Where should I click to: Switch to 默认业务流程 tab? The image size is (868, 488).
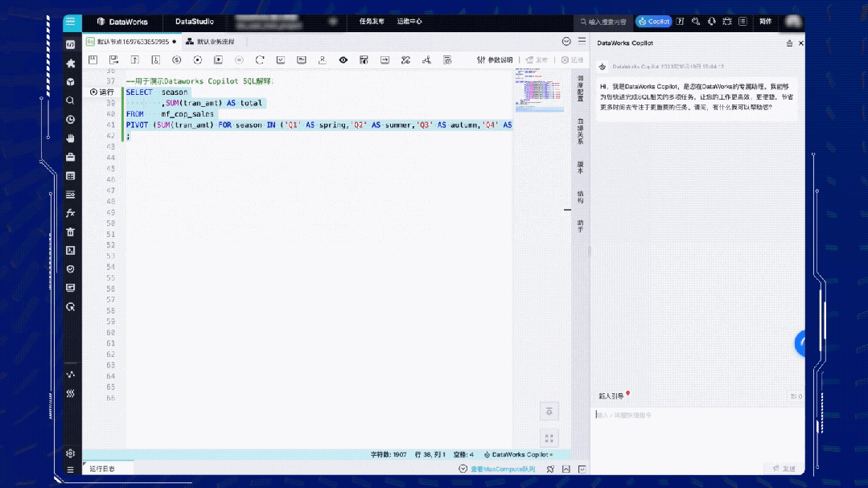[x=210, y=42]
